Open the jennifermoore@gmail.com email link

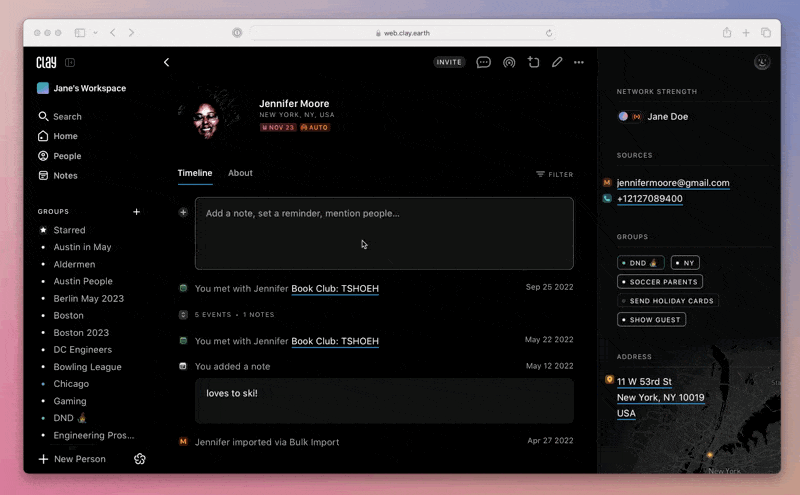pyautogui.click(x=673, y=183)
